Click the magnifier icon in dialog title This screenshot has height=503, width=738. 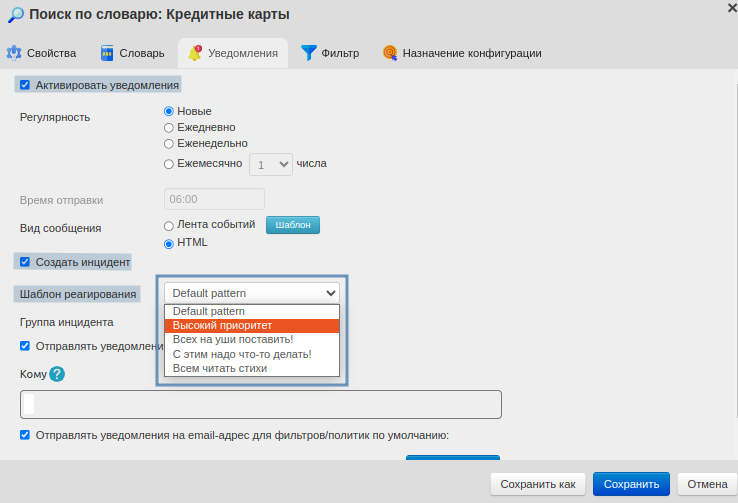tap(16, 15)
